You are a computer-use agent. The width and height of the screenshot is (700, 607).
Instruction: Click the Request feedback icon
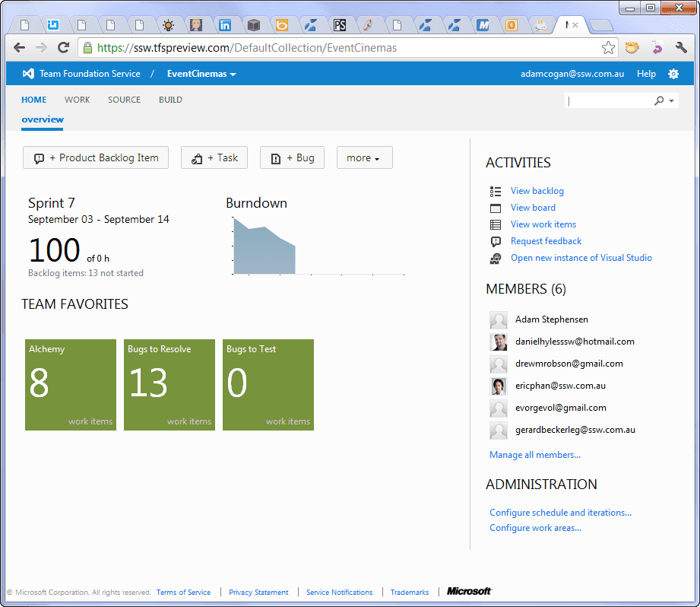click(496, 241)
